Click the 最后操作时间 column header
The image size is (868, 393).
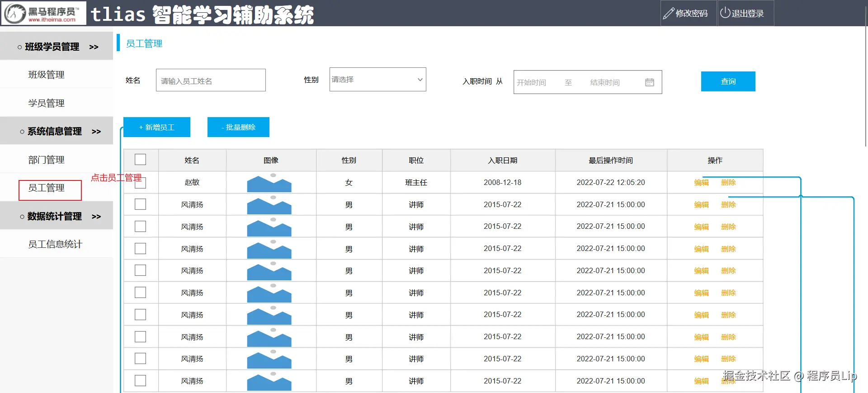click(611, 160)
